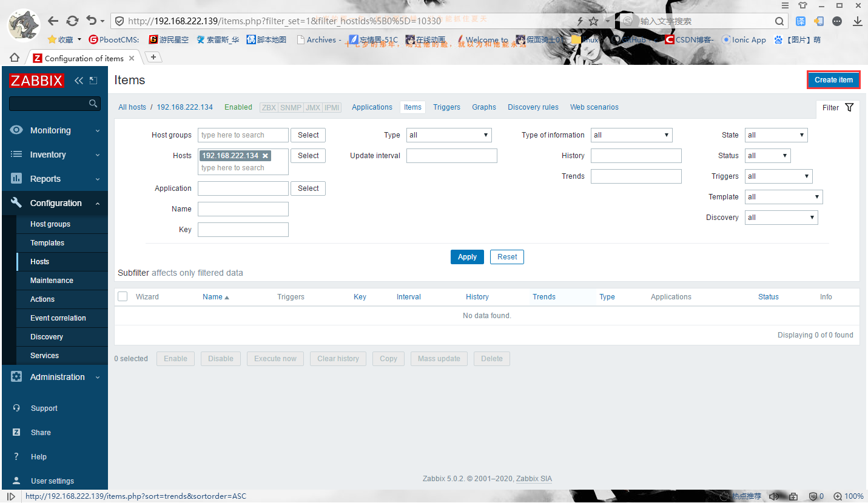Viewport: 868px width, 503px height.
Task: Open the Filter funnel tab
Action: coord(838,108)
